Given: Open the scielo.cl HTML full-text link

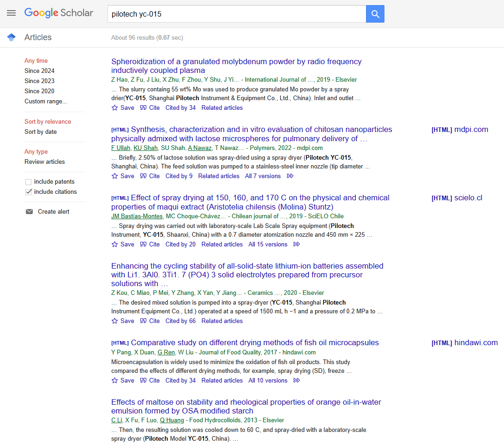Looking at the screenshot, I should 457,198.
